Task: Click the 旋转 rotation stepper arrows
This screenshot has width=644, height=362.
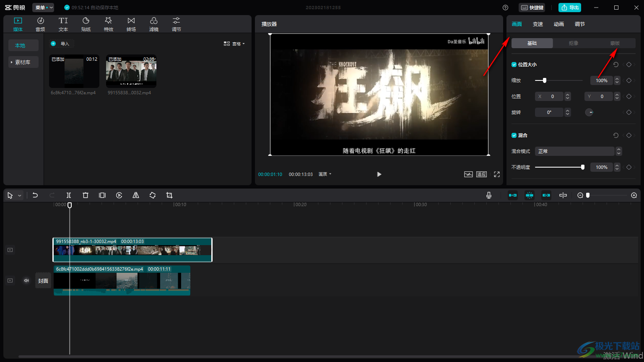Action: tap(568, 112)
